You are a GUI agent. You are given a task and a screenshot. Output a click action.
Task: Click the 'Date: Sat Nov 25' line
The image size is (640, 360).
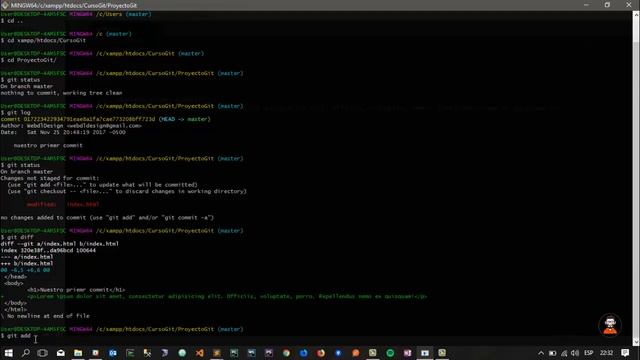click(x=63, y=132)
